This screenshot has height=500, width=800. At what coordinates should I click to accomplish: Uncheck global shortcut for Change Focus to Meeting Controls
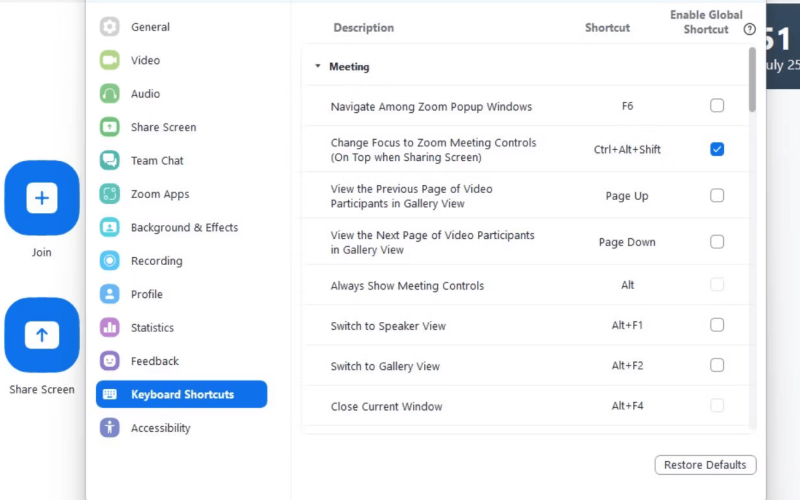[717, 149]
